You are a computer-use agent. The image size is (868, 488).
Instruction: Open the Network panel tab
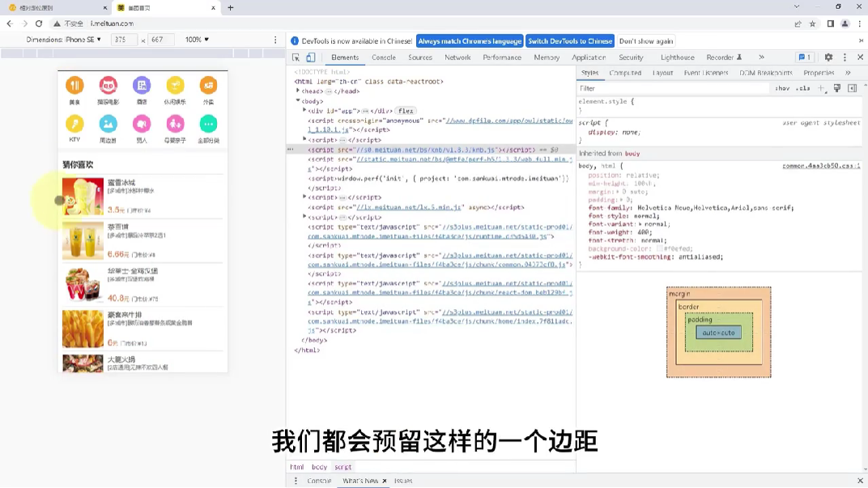[457, 57]
